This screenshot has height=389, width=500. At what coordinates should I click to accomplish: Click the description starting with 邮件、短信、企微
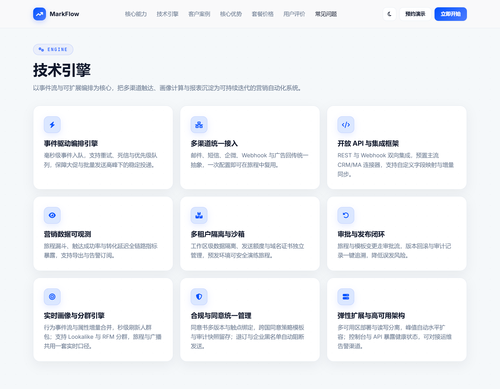coord(249,160)
